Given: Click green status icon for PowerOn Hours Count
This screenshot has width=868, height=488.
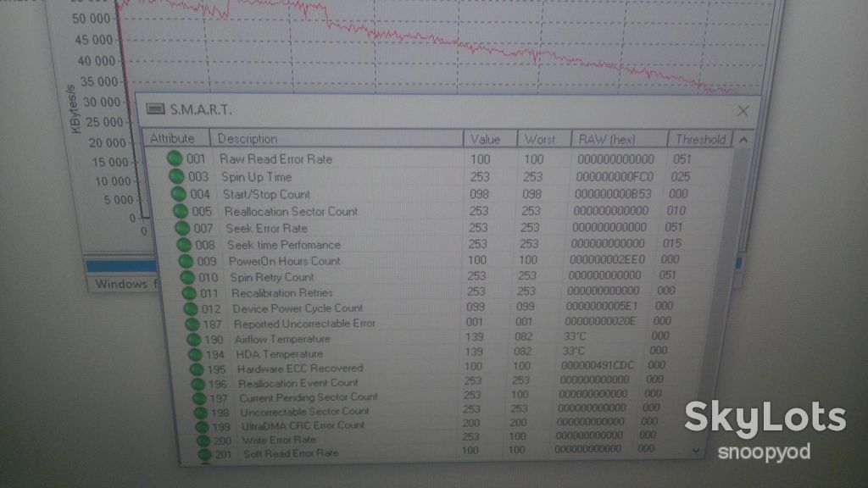Looking at the screenshot, I should (186, 261).
